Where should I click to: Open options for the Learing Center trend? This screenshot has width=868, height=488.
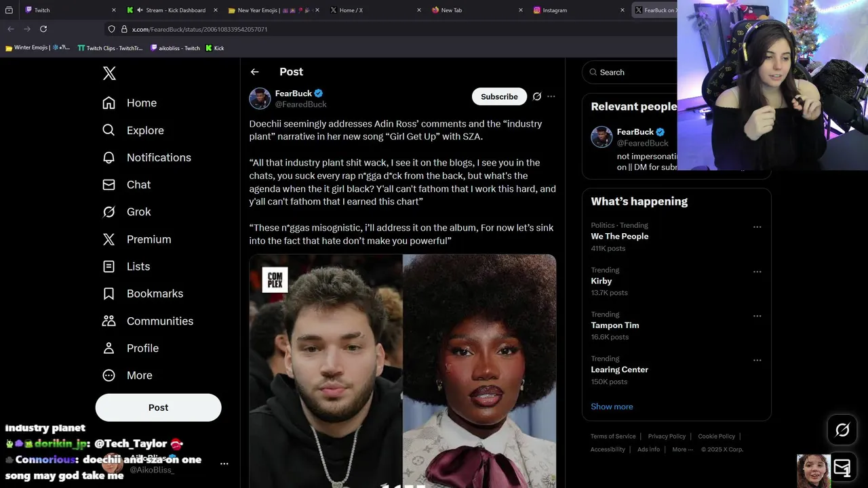point(757,361)
